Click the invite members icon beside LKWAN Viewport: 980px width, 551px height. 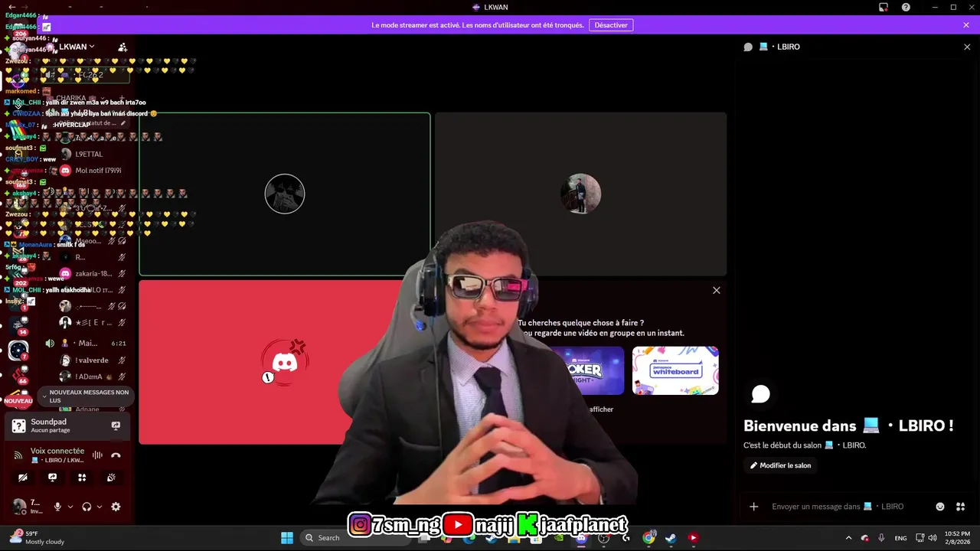(122, 47)
